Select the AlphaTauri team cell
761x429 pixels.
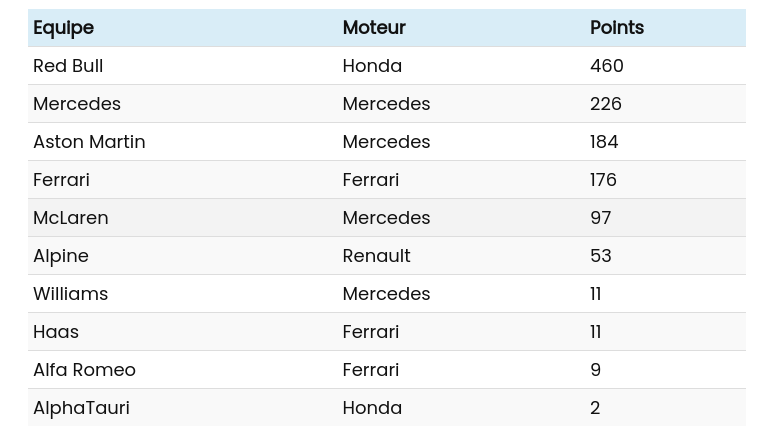click(x=81, y=408)
